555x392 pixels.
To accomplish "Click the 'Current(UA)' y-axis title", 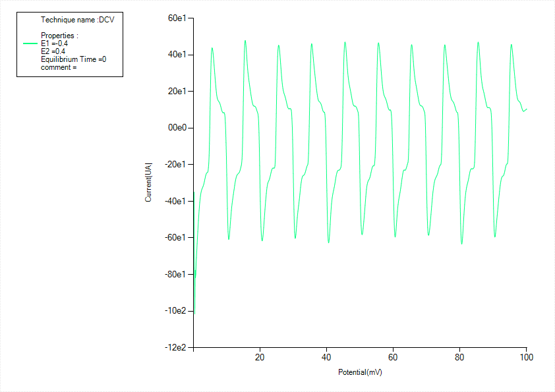I will [x=148, y=182].
